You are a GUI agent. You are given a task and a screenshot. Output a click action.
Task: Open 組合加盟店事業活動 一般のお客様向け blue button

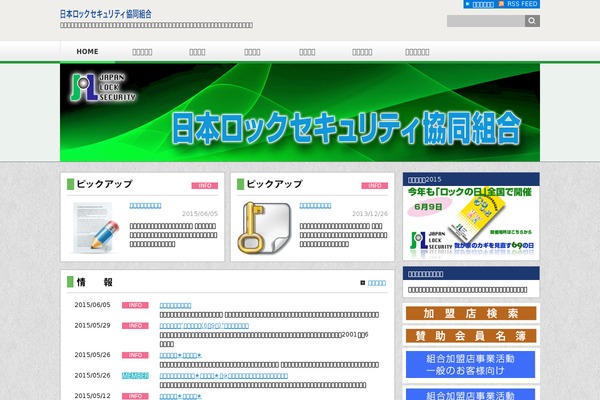[x=471, y=364]
